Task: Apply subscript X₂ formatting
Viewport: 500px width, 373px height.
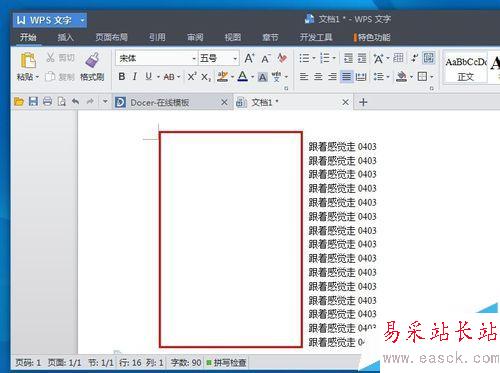Action: 206,77
